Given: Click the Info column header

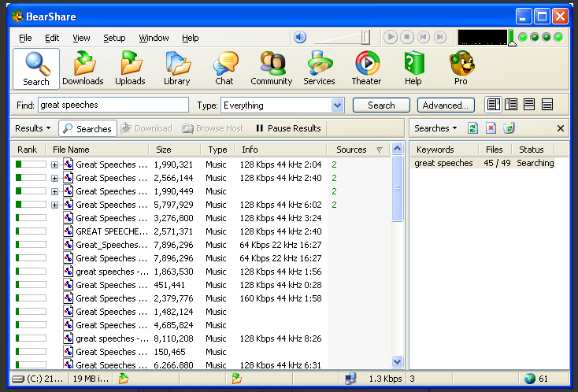Looking at the screenshot, I should (x=281, y=150).
